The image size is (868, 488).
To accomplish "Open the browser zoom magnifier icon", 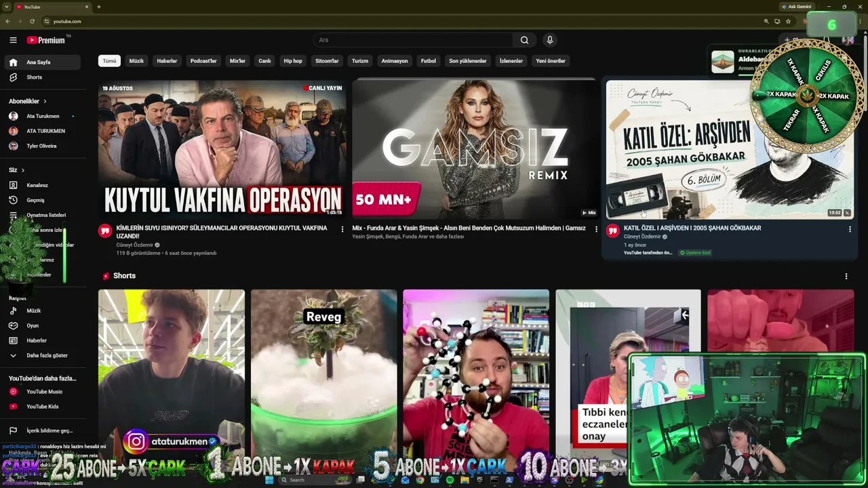I will 766,21.
